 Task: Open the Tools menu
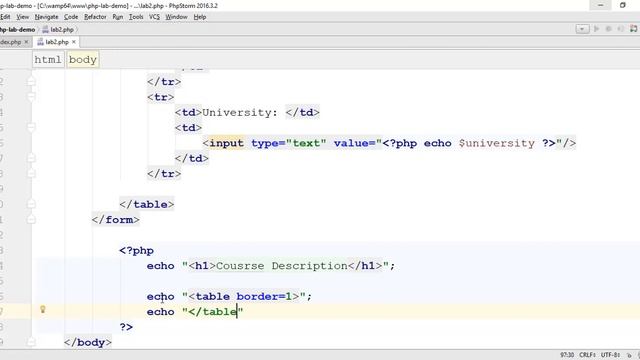136,17
